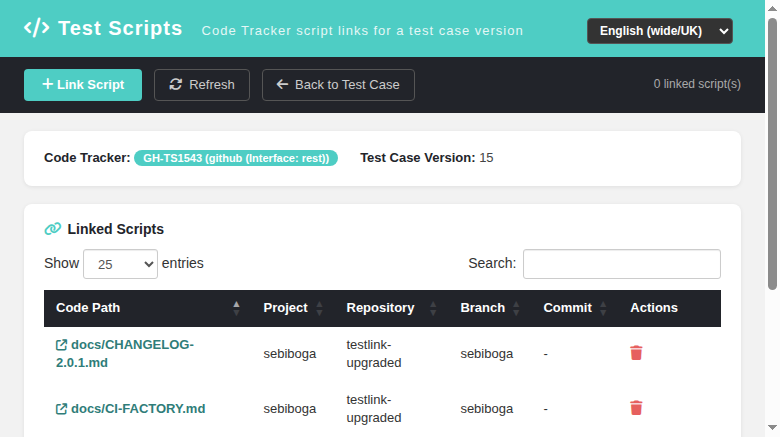This screenshot has height=437, width=780.
Task: Sort table by Commit column
Action: (x=575, y=308)
